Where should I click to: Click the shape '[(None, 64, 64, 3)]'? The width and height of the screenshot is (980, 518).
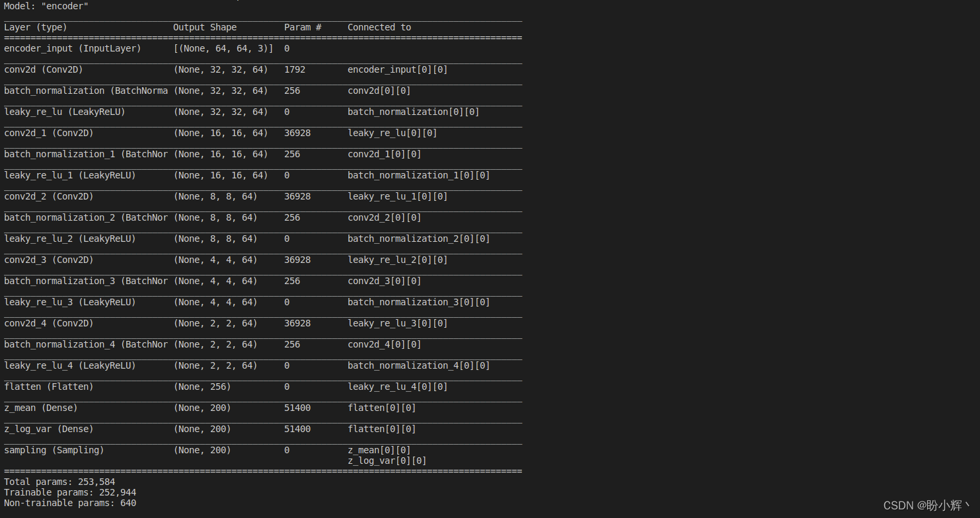[223, 48]
